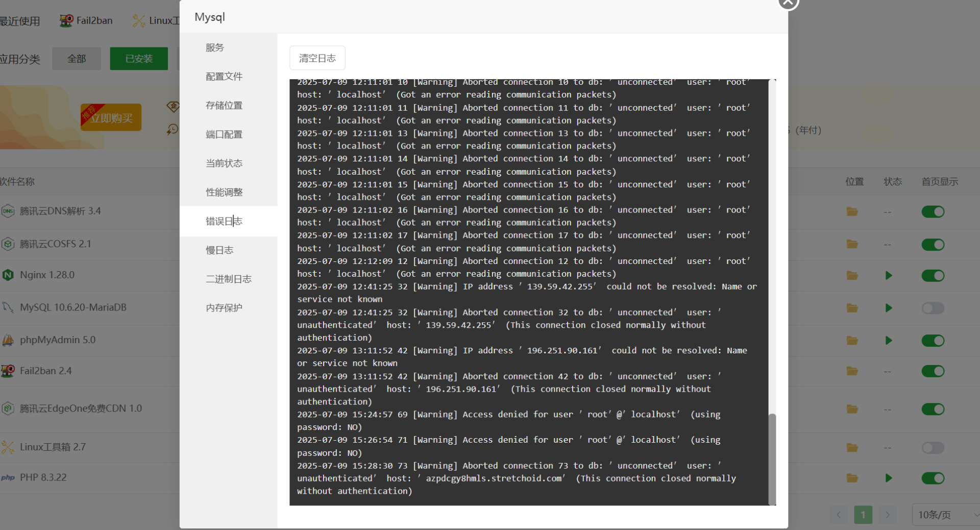Open folder location for 腾讯云DNS解析 row
The height and width of the screenshot is (530, 980).
[852, 211]
